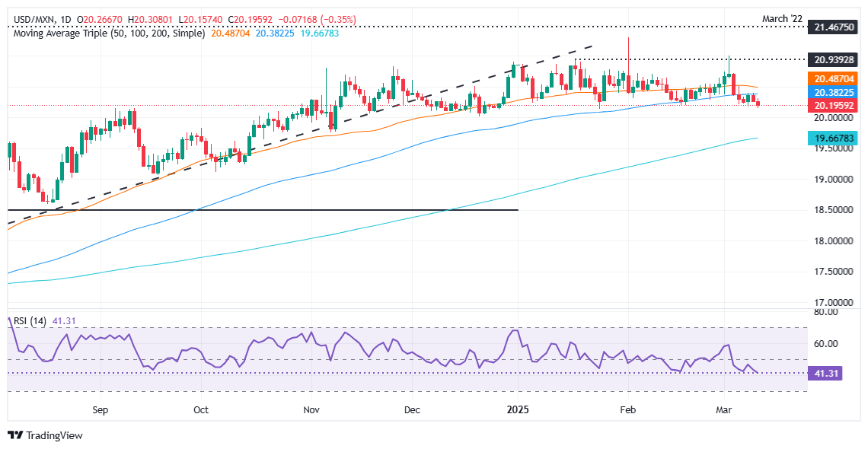This screenshot has height=449, width=868.
Task: Click the 2025 time axis label
Action: tap(518, 409)
